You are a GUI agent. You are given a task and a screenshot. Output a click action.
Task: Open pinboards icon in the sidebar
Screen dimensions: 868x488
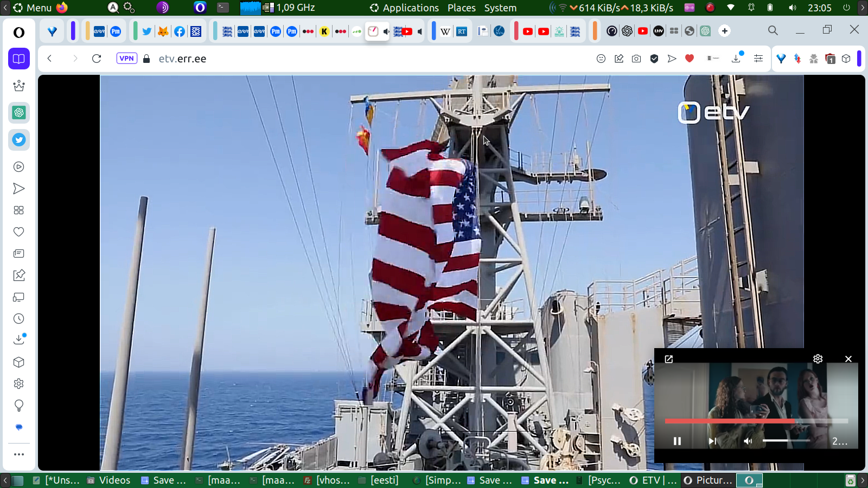[19, 275]
